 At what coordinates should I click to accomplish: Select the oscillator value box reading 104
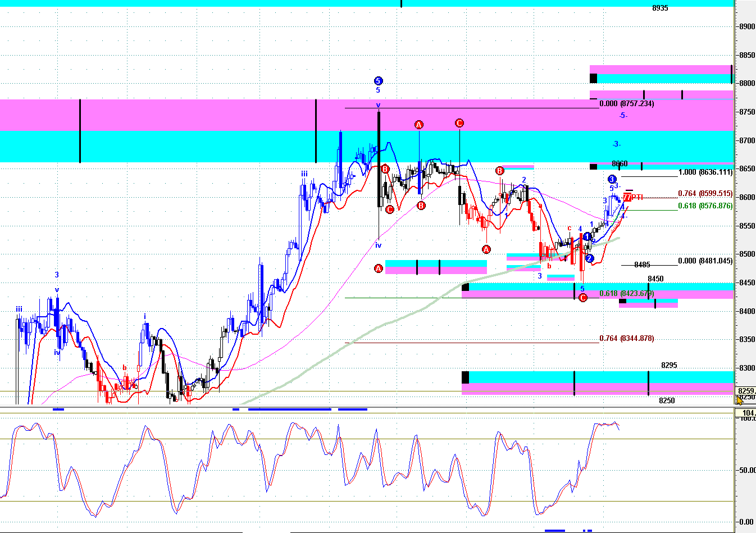pos(746,413)
